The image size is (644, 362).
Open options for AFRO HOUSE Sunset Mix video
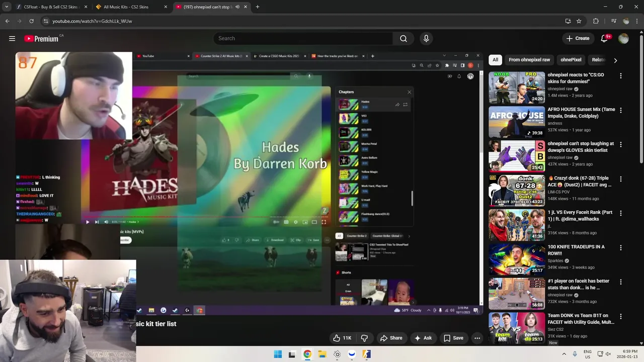pos(620,110)
